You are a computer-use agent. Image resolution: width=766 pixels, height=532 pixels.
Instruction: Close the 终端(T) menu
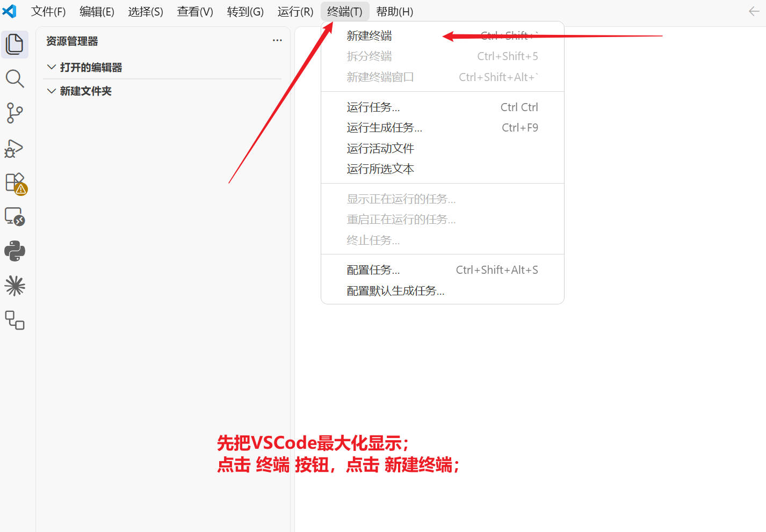point(345,12)
